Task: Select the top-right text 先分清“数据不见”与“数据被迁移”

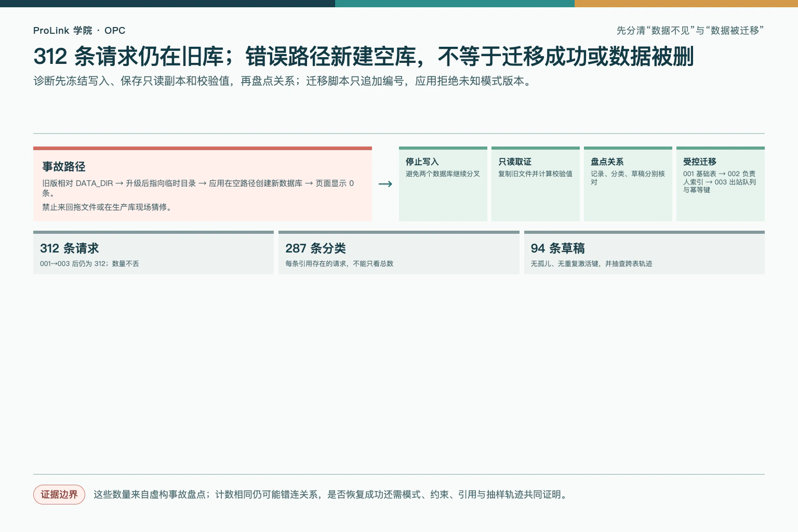Action: pyautogui.click(x=690, y=31)
